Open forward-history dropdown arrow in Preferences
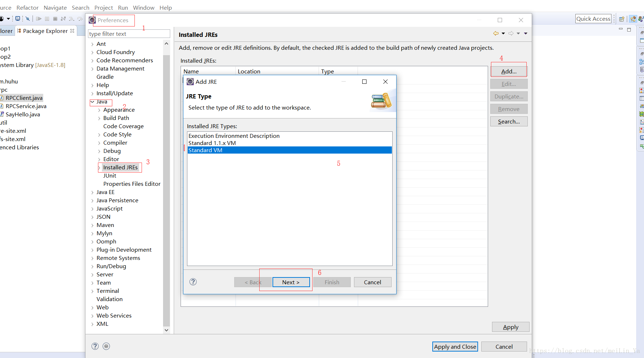The image size is (644, 358). pos(518,33)
